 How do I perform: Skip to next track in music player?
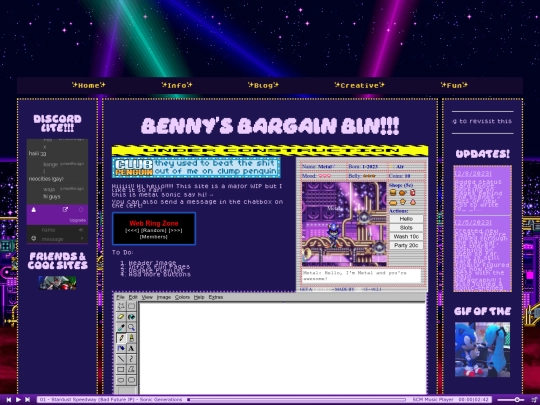point(28,399)
